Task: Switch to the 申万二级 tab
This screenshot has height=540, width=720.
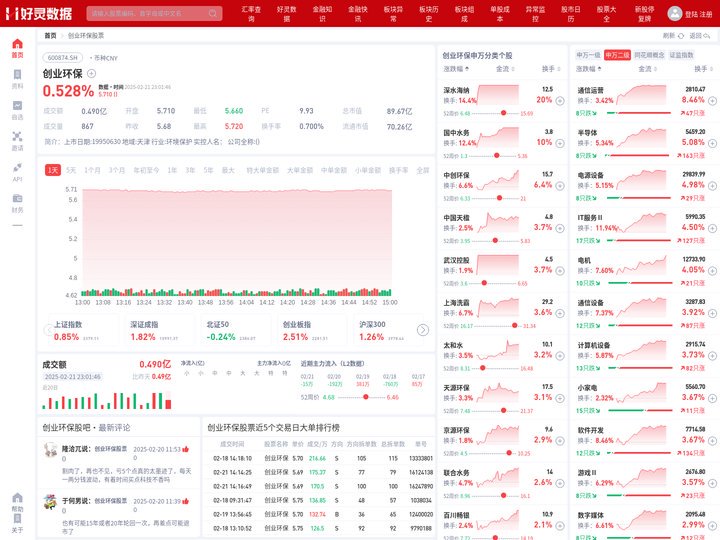Action: [617, 55]
